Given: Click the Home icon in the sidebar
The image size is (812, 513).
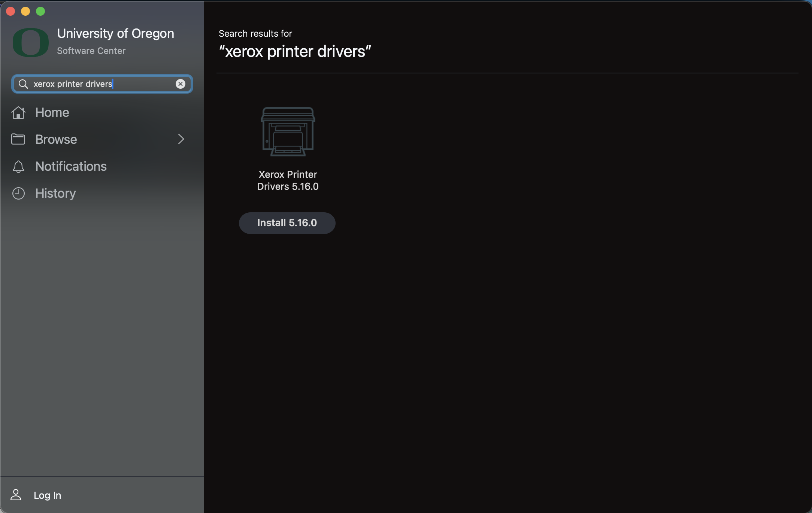Looking at the screenshot, I should [x=19, y=112].
